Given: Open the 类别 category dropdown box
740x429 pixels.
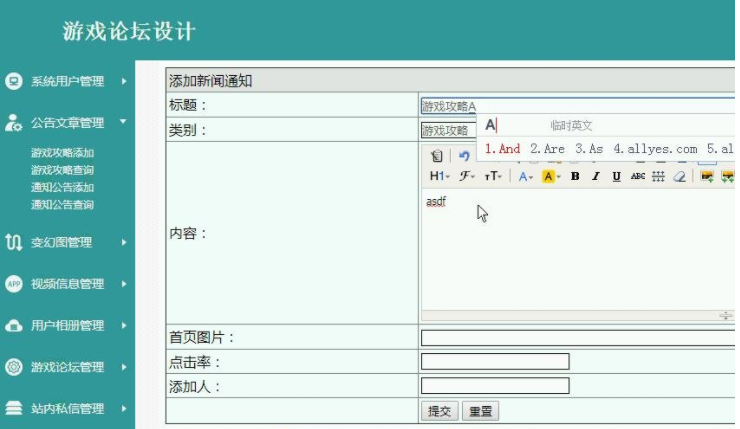Looking at the screenshot, I should [448, 130].
